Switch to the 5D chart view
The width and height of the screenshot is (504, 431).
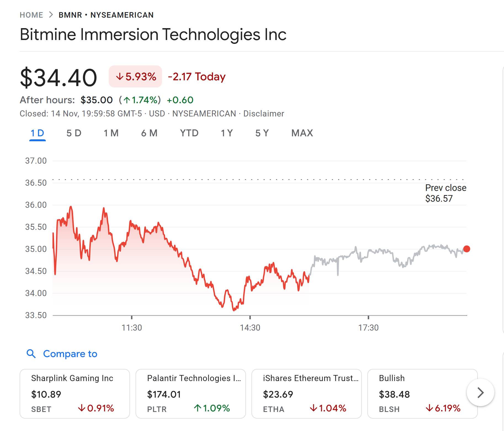[73, 133]
